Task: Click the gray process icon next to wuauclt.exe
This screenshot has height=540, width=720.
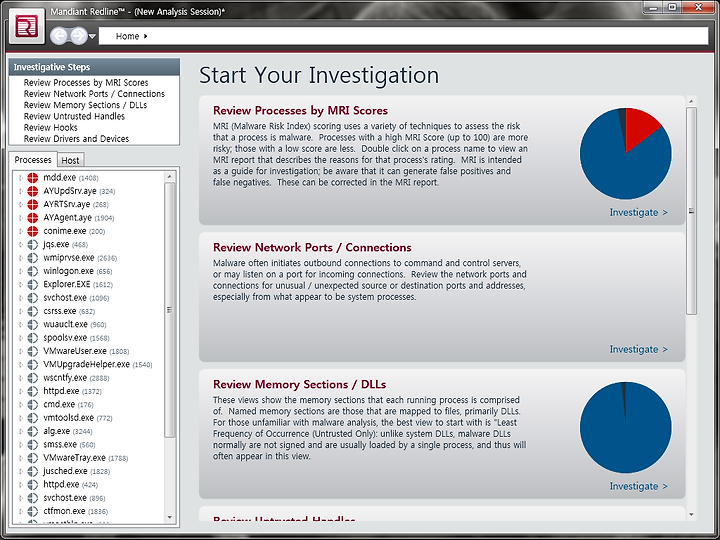Action: 33,324
